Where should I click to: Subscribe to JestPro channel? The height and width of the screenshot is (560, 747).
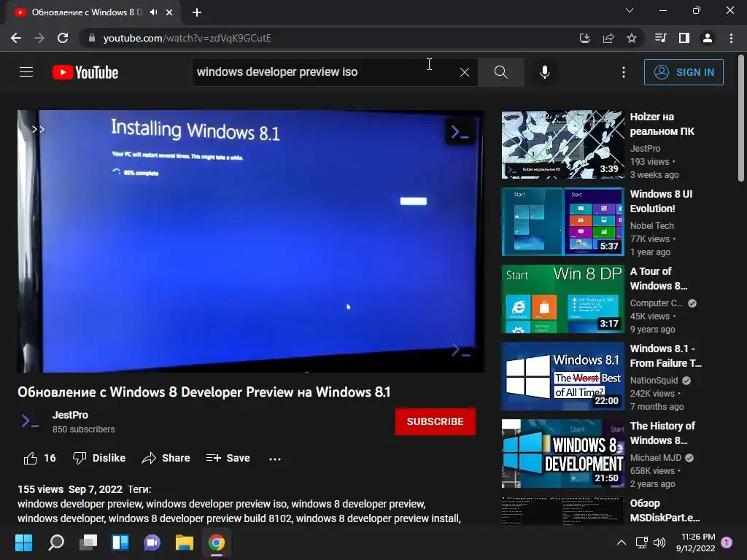click(435, 421)
